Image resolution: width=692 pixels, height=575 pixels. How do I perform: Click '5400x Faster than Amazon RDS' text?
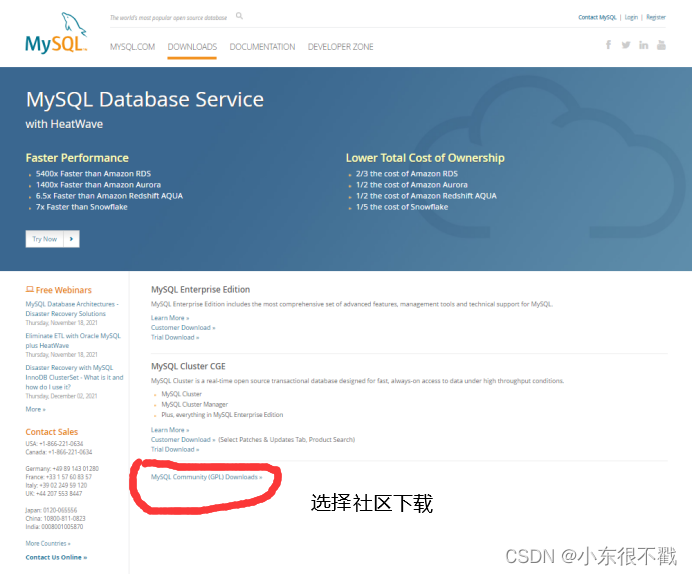click(94, 174)
